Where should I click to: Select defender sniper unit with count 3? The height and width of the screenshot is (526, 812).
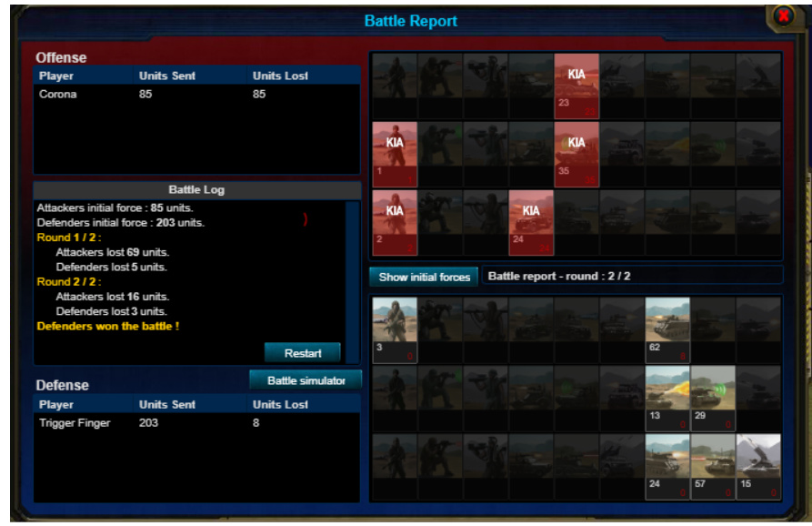[395, 329]
